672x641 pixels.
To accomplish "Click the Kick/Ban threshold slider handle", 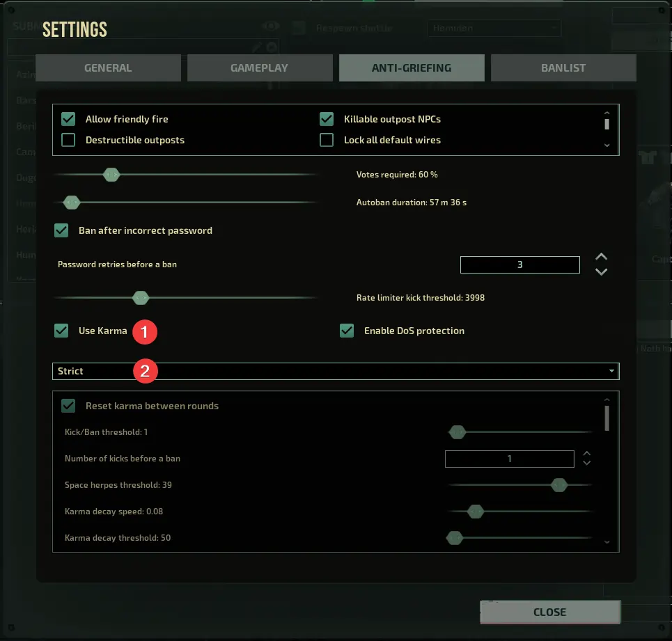I will [x=458, y=432].
